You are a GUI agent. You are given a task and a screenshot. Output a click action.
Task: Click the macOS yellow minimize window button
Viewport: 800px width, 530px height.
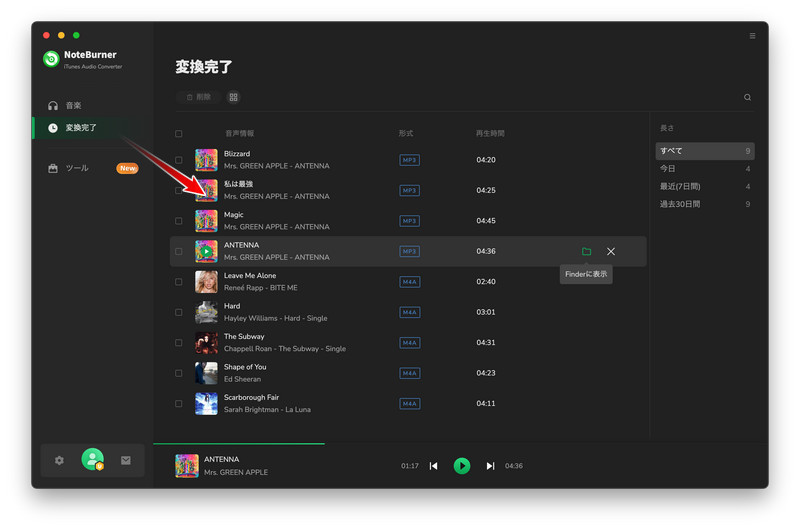coord(61,35)
